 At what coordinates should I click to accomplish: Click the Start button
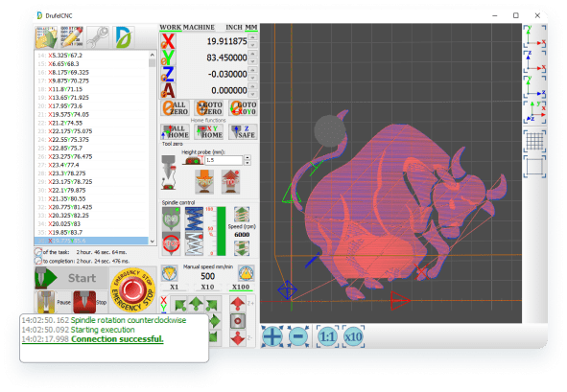[x=72, y=278]
